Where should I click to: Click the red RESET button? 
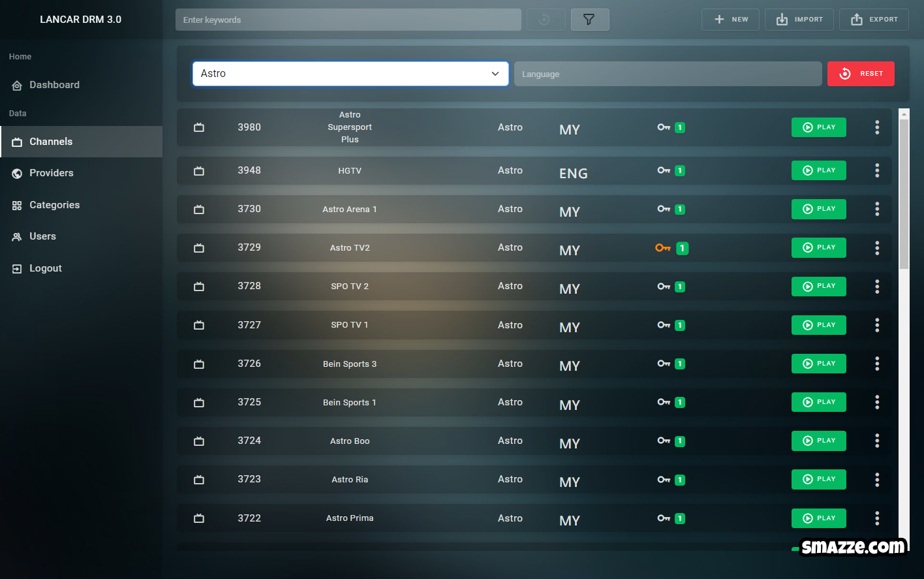point(861,74)
